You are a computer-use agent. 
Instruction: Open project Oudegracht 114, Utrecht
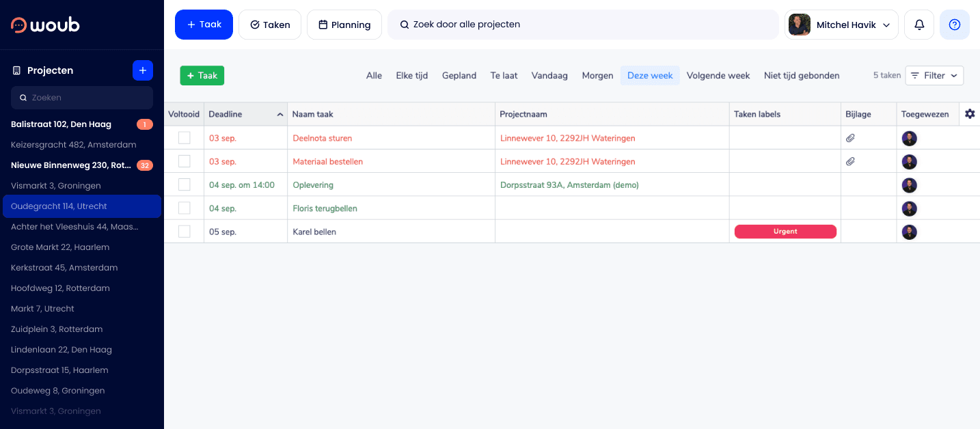(x=82, y=206)
